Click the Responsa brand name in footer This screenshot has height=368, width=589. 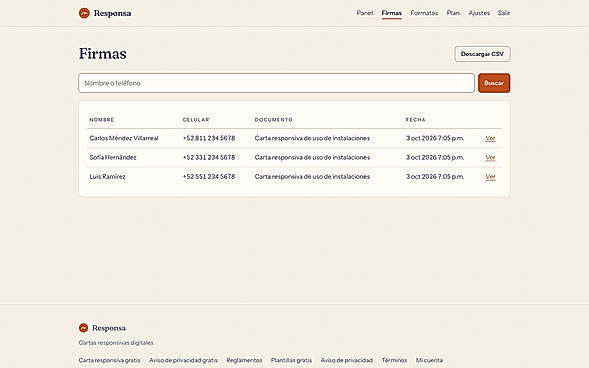pos(109,328)
